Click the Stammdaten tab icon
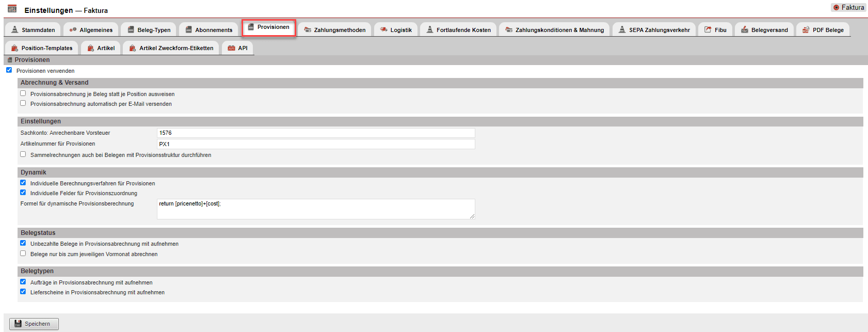 pyautogui.click(x=15, y=30)
